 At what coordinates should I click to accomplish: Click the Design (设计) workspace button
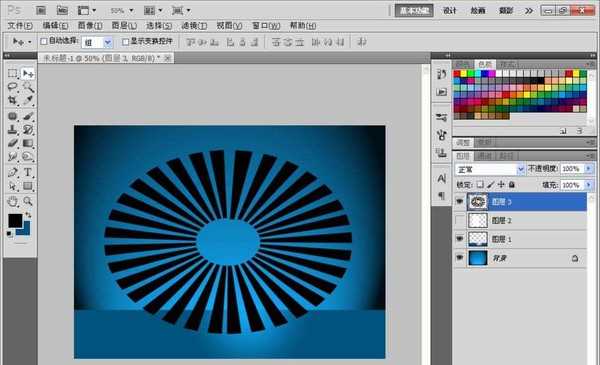point(450,10)
